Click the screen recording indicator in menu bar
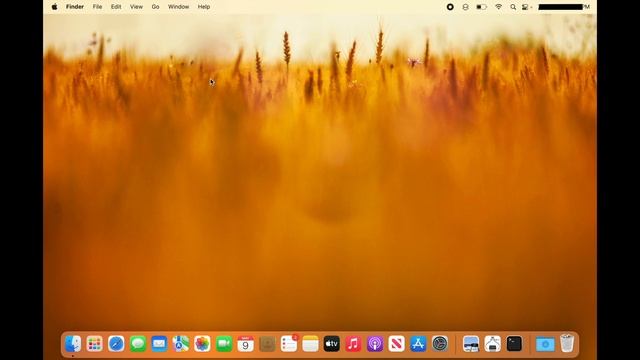Viewport: 640px width, 360px height. 450,7
